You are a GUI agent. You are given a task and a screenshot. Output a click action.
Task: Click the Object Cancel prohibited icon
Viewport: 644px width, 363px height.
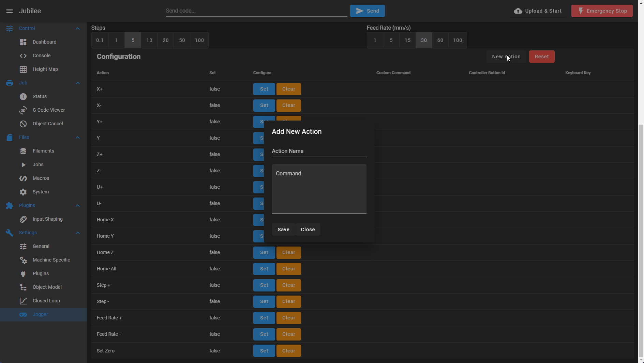tap(23, 124)
